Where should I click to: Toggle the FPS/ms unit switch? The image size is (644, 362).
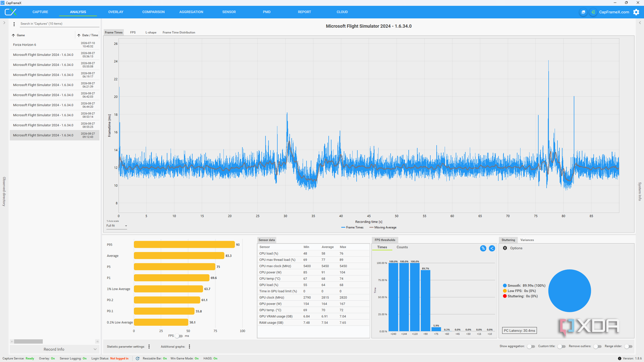click(179, 336)
